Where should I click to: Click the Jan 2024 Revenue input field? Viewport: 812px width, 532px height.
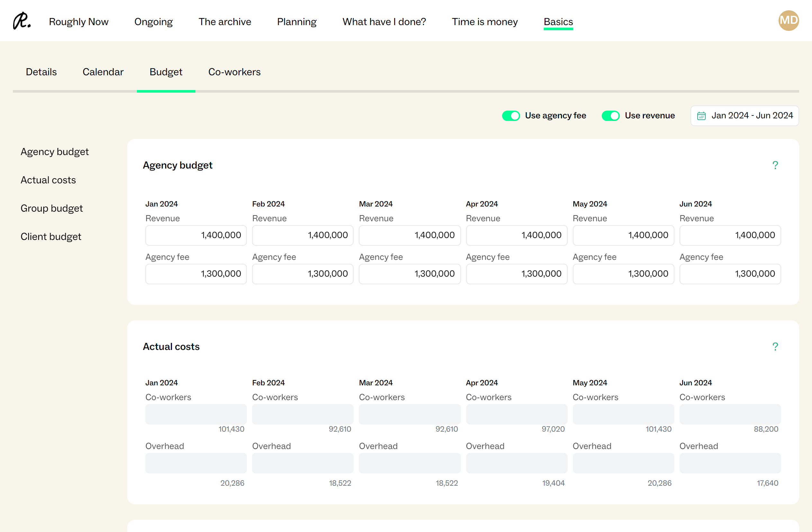[196, 235]
